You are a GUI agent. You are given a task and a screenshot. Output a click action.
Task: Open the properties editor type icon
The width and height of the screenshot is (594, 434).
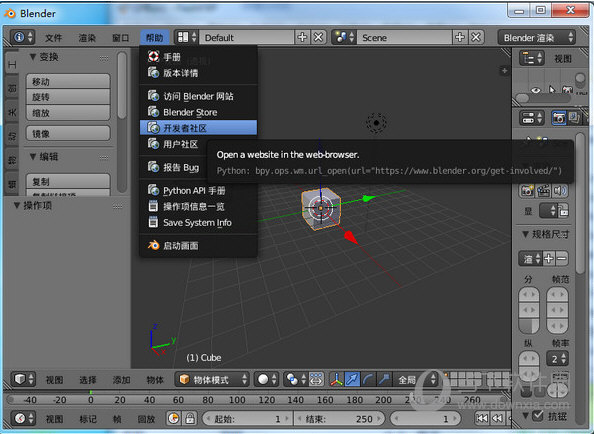tap(531, 118)
